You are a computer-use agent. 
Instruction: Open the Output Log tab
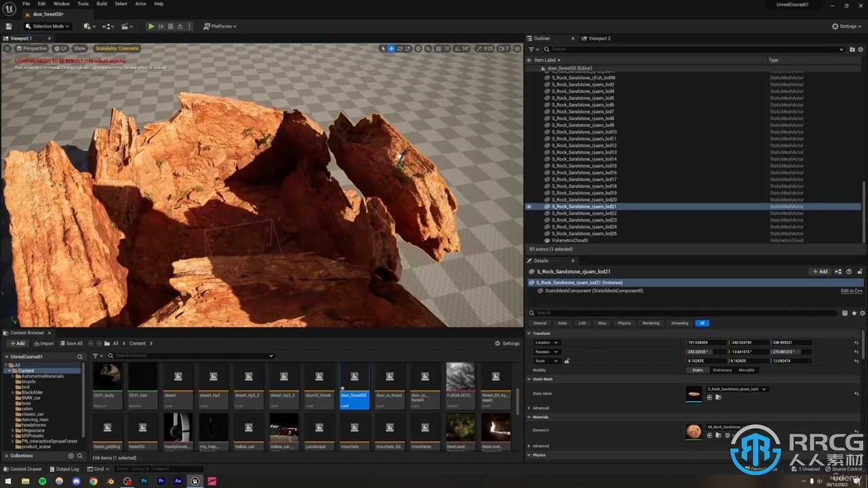pos(64,469)
